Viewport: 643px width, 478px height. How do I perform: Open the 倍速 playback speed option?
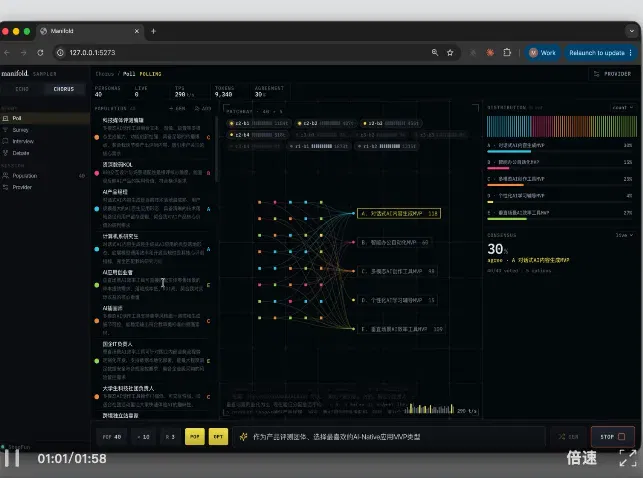click(581, 458)
